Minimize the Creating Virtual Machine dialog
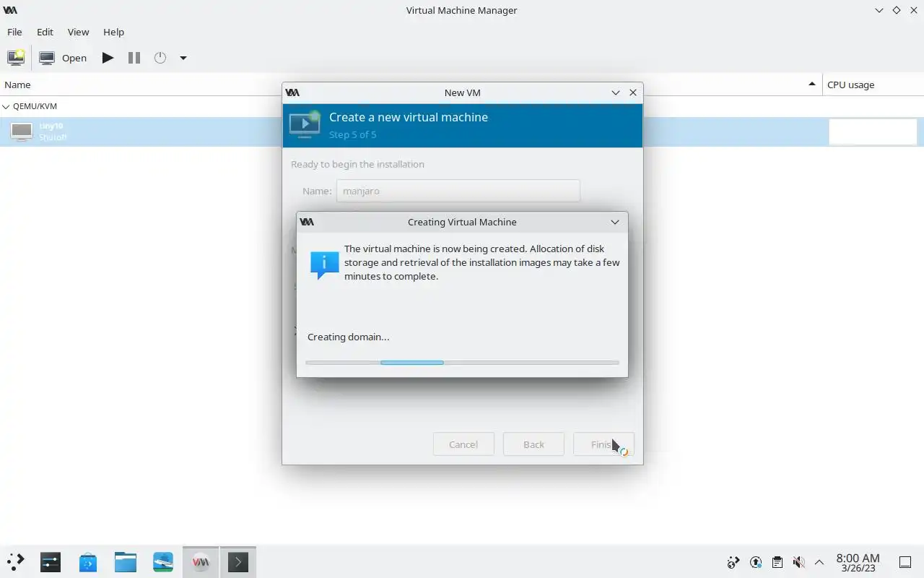 click(615, 222)
